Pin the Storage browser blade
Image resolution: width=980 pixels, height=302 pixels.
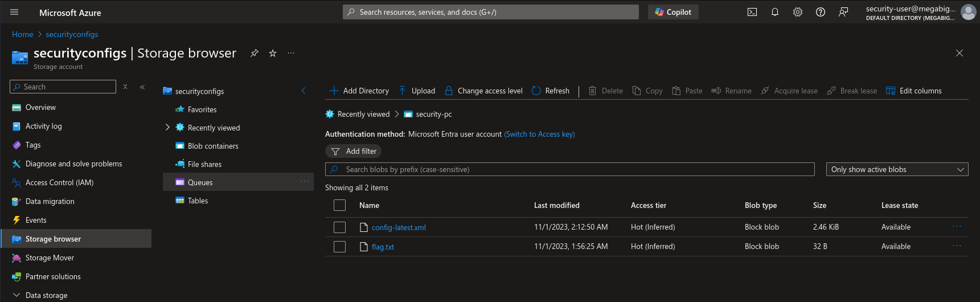255,53
